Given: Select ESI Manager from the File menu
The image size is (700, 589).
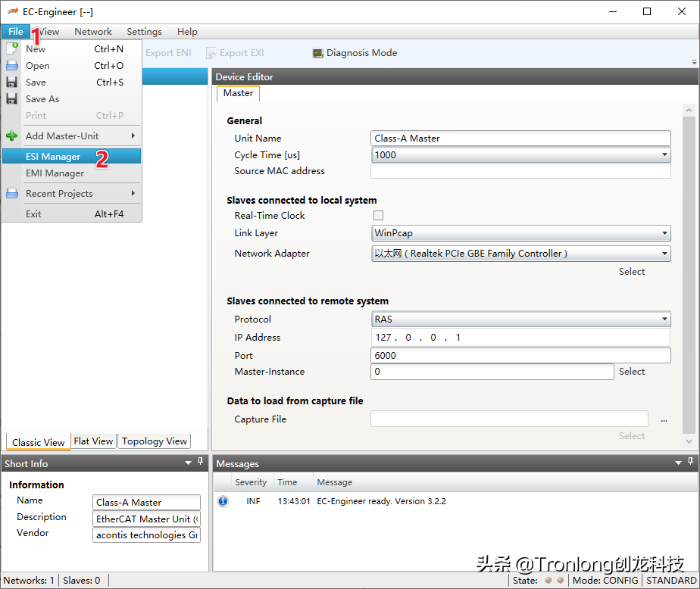Looking at the screenshot, I should pos(53,156).
